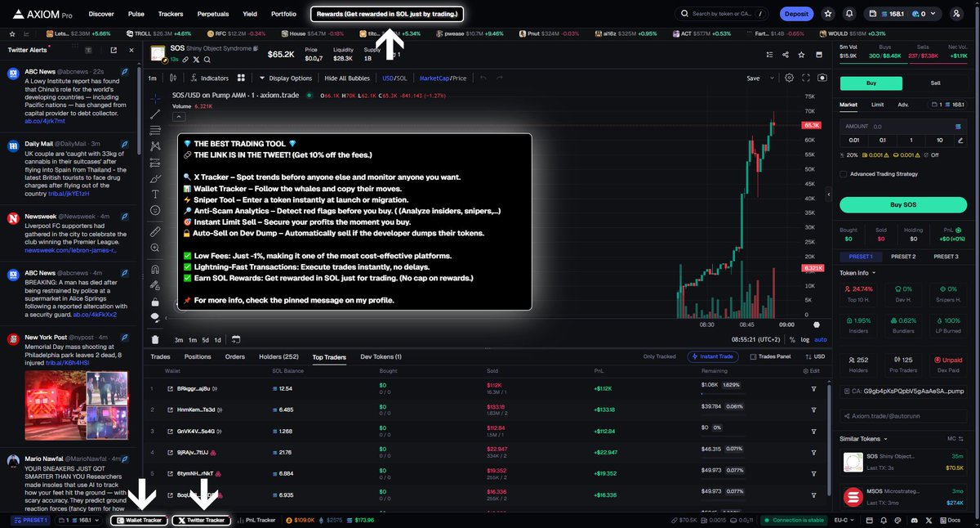Click the candlestick chart type icon

pyautogui.click(x=173, y=78)
